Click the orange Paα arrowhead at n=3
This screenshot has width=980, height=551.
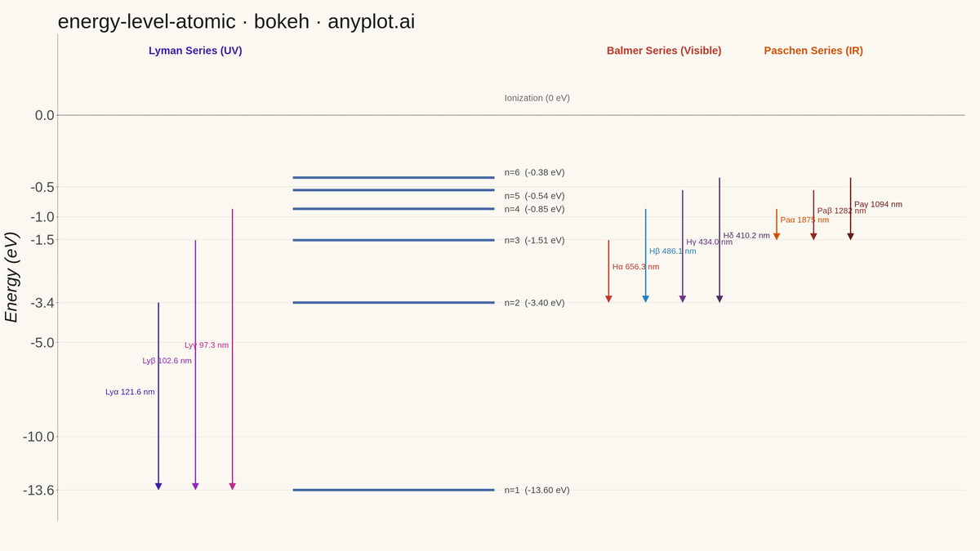pos(777,237)
